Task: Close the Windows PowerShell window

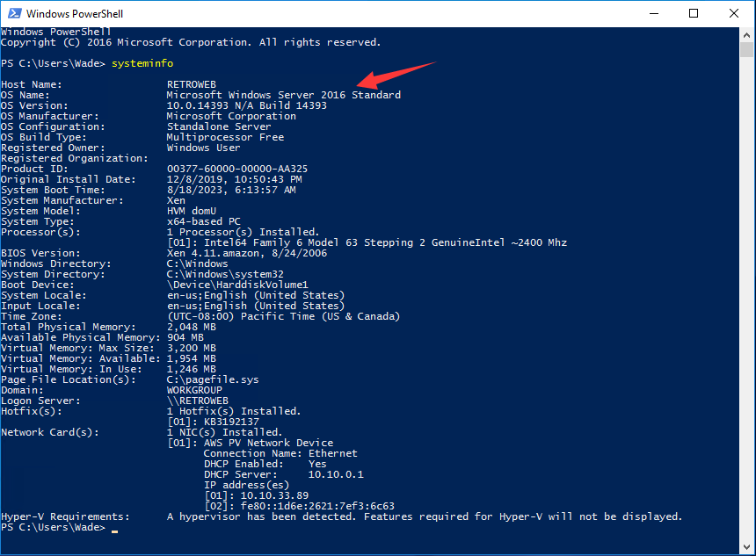Action: click(x=734, y=13)
